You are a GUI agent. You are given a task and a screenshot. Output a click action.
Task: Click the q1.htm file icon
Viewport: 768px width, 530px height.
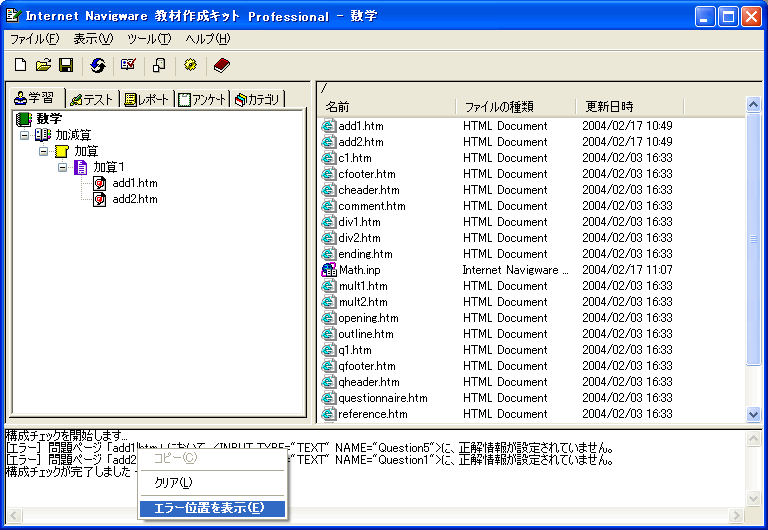[328, 350]
